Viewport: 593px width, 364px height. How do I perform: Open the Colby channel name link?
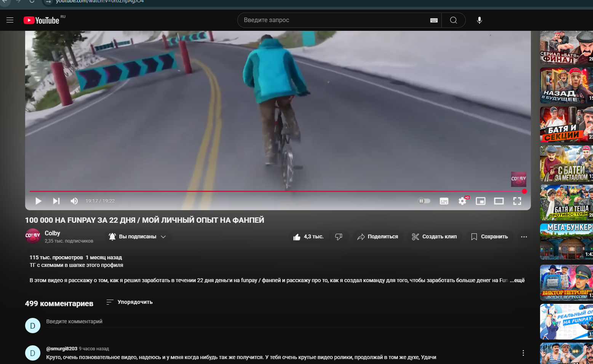click(52, 233)
